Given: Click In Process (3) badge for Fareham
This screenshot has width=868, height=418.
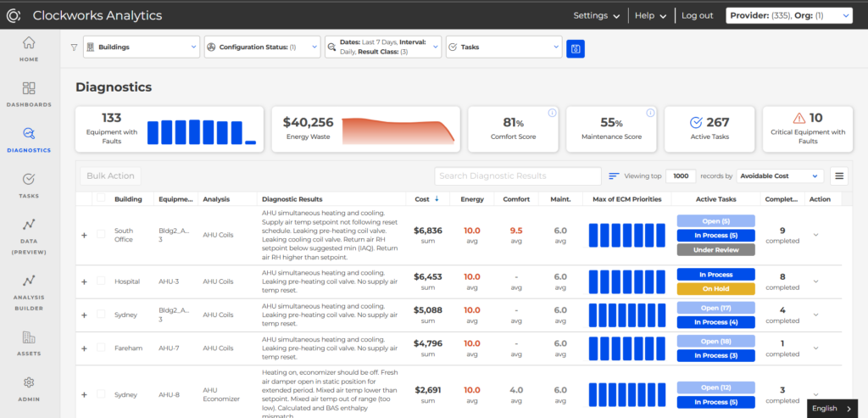Looking at the screenshot, I should (x=715, y=355).
